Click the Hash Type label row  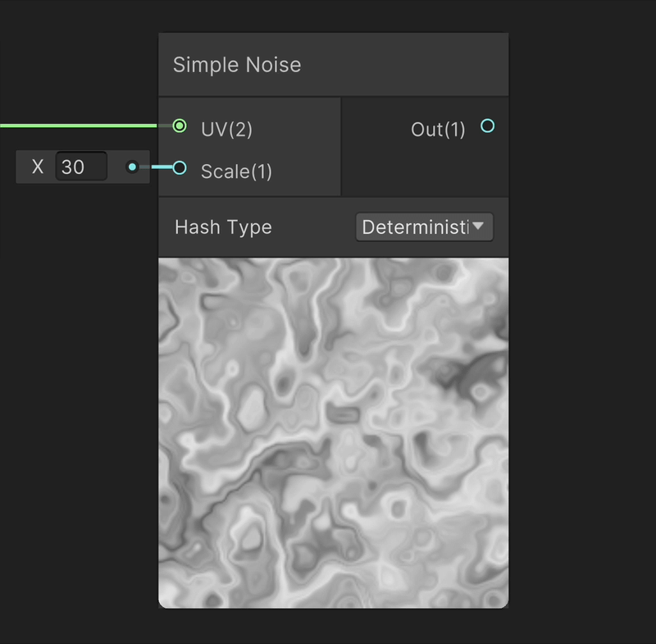222,227
